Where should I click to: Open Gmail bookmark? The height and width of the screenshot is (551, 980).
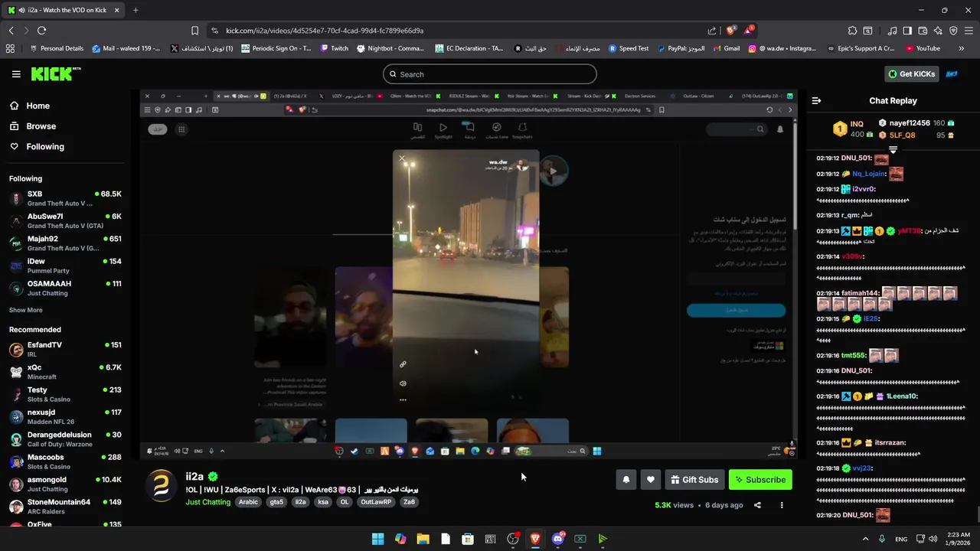pos(726,48)
